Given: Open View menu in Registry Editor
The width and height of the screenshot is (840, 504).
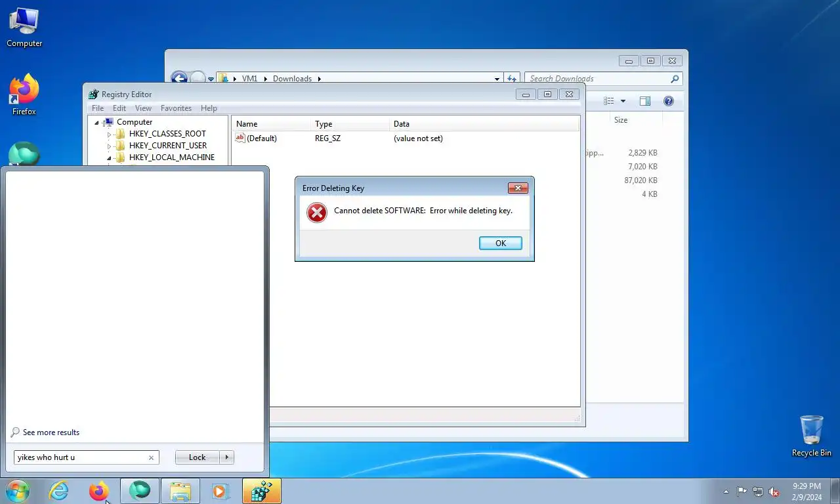Looking at the screenshot, I should pyautogui.click(x=143, y=108).
